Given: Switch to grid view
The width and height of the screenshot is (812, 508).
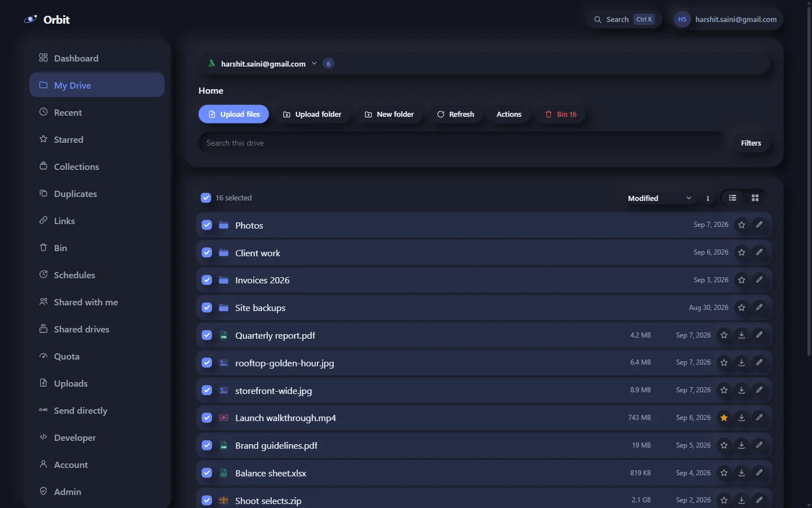Looking at the screenshot, I should (x=755, y=198).
